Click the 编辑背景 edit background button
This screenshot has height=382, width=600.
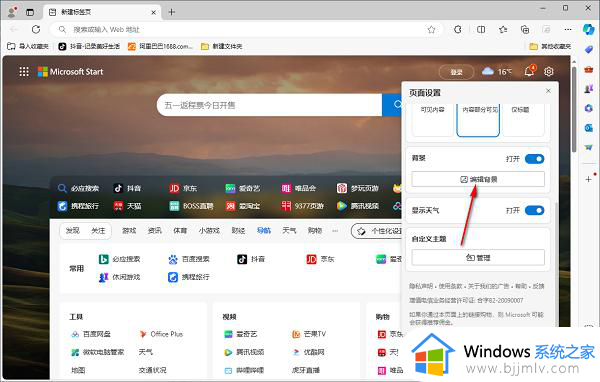[478, 179]
